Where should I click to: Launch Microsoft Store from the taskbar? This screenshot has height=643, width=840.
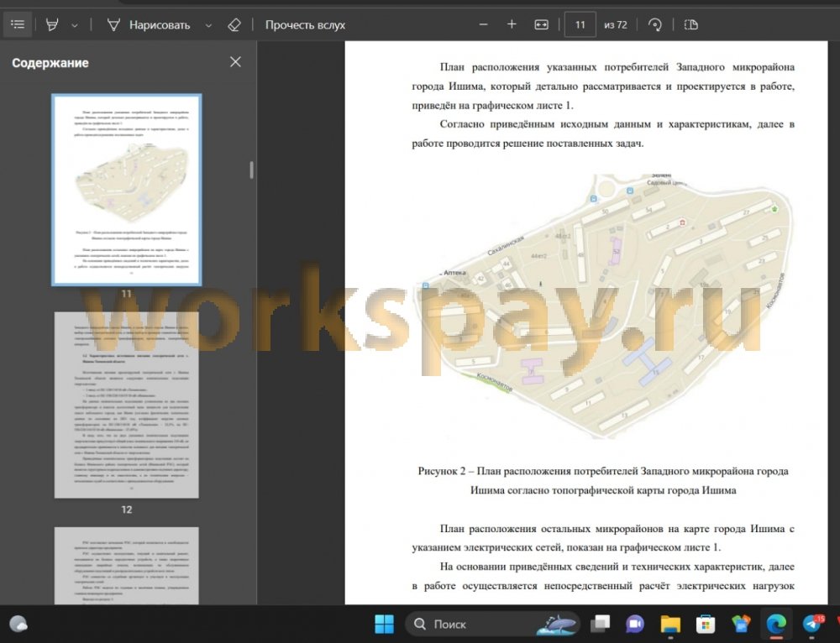[706, 624]
